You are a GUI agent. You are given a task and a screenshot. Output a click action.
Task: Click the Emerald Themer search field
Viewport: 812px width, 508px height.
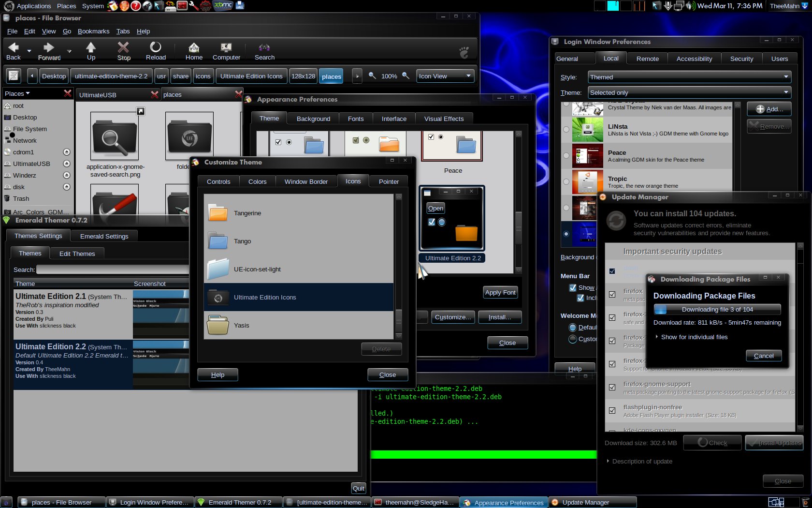(112, 269)
